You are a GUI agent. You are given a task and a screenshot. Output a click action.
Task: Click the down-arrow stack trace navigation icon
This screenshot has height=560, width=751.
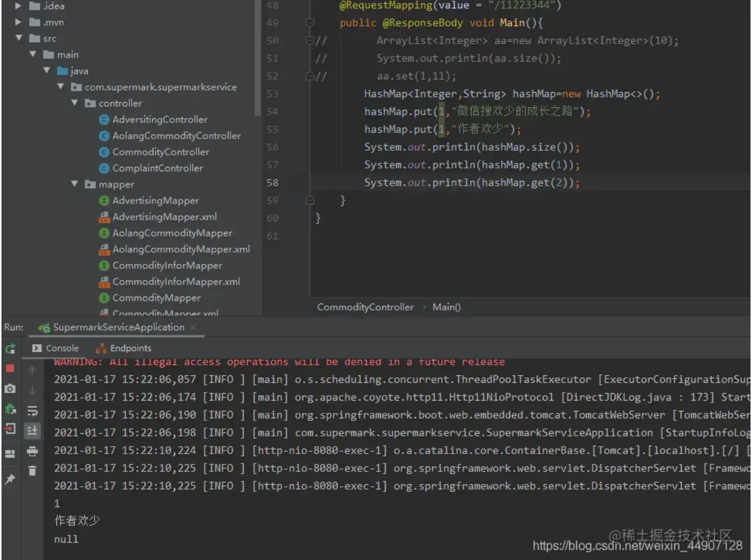pyautogui.click(x=32, y=390)
